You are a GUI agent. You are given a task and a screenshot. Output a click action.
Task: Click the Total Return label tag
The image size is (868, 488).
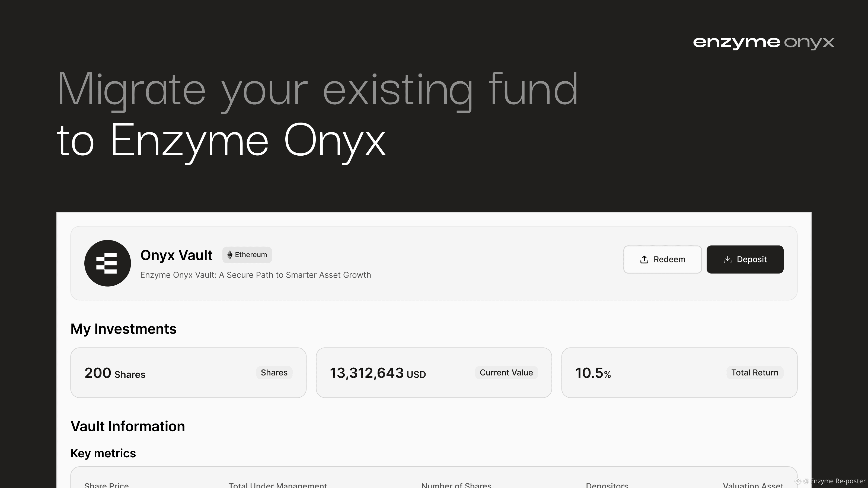point(755,373)
